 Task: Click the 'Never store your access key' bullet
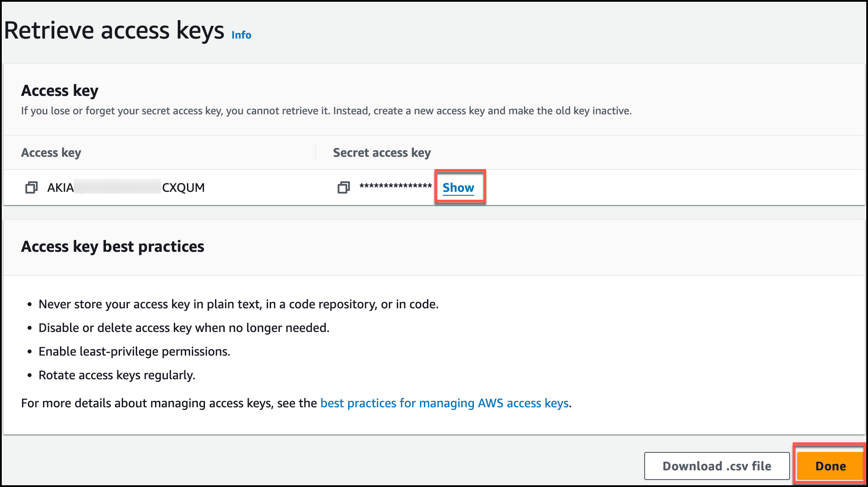239,304
